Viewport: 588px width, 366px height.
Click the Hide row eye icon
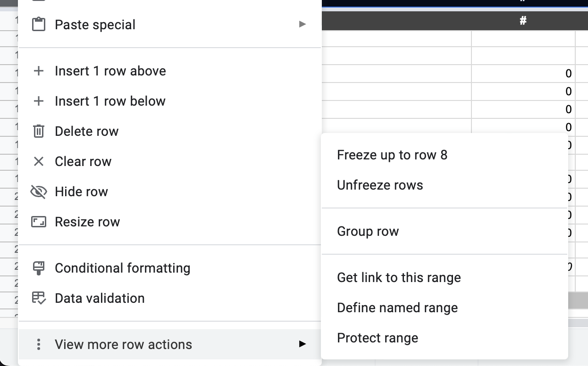(x=39, y=191)
